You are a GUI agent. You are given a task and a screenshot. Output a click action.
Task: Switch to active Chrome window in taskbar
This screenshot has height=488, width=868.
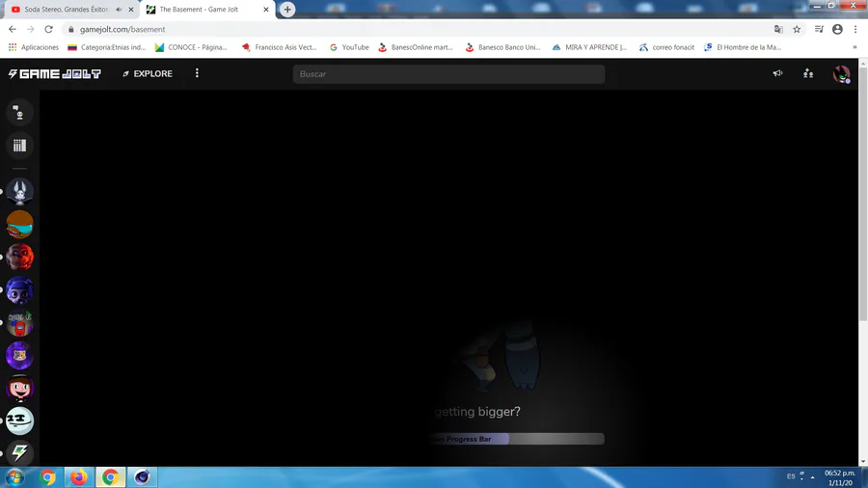click(x=110, y=477)
